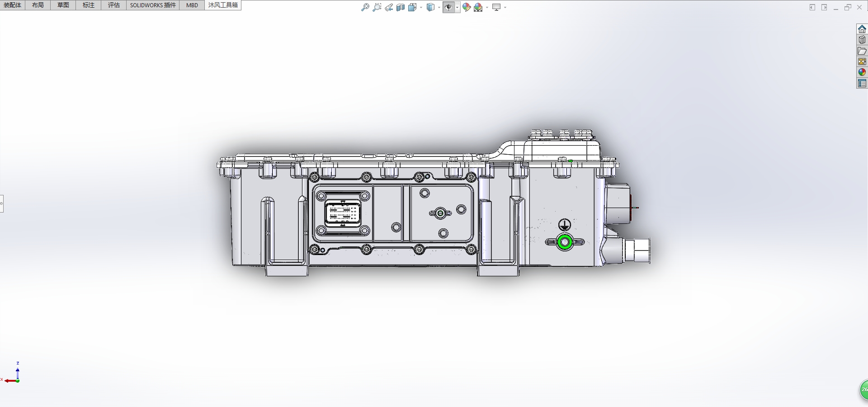Select the Zoom to Area tool
Viewport: 868px width, 407px height.
pyautogui.click(x=377, y=7)
